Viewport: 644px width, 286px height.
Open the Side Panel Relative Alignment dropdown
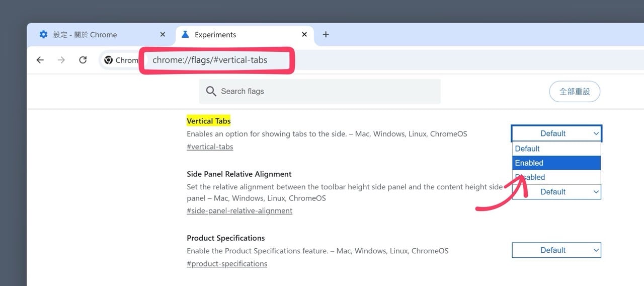click(556, 192)
